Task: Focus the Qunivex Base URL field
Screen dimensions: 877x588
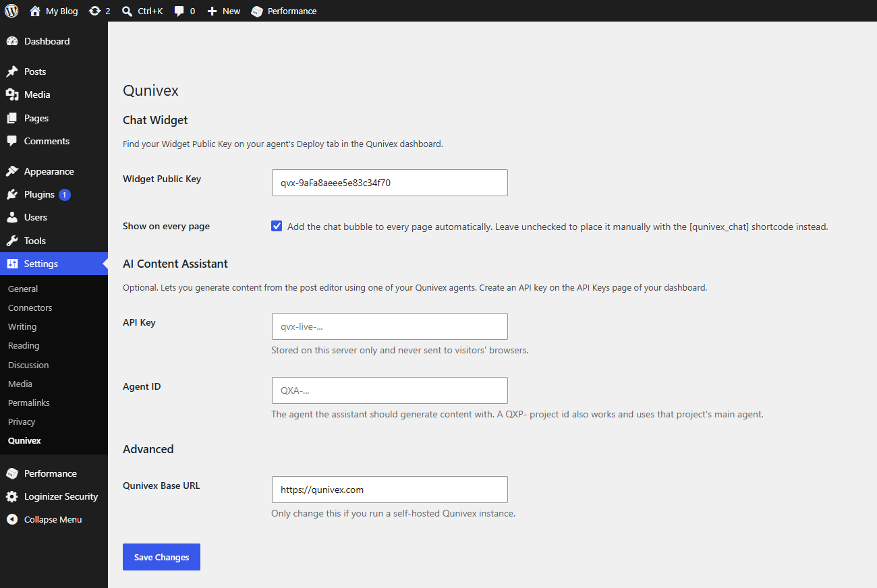Action: (x=389, y=490)
